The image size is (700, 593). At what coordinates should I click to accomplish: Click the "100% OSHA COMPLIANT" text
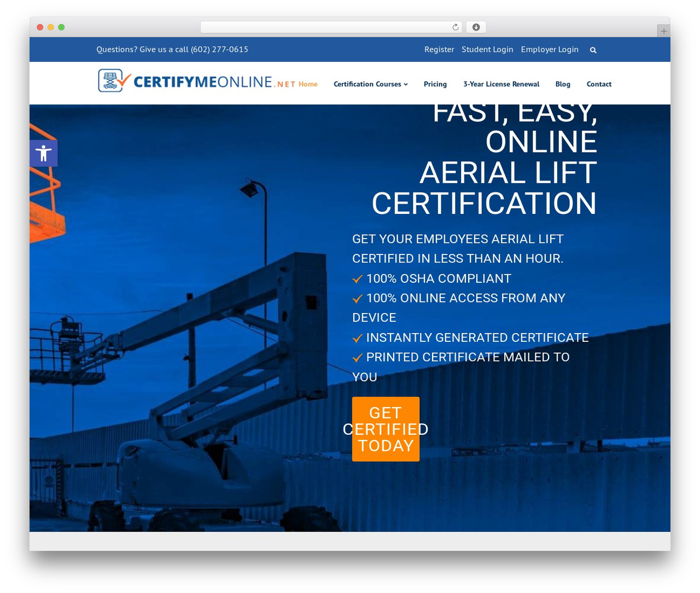439,278
